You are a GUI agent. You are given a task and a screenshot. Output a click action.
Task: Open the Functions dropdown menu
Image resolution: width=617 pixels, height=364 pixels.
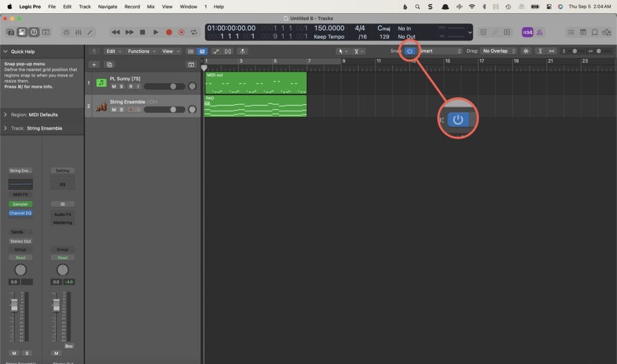pos(142,51)
